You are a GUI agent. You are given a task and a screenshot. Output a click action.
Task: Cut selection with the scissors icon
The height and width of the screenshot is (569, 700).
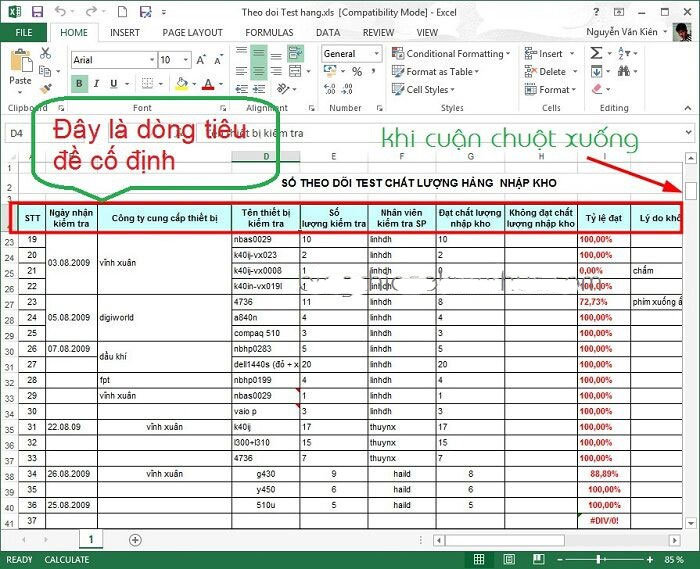click(45, 53)
